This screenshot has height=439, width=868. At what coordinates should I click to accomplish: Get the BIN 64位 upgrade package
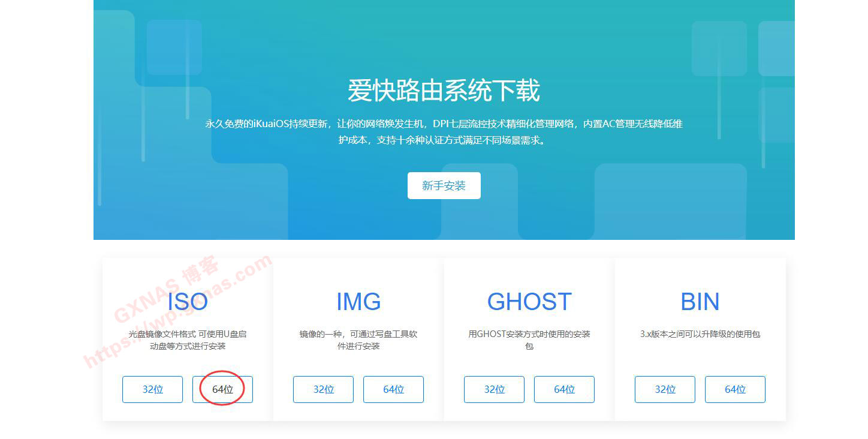[x=735, y=389]
